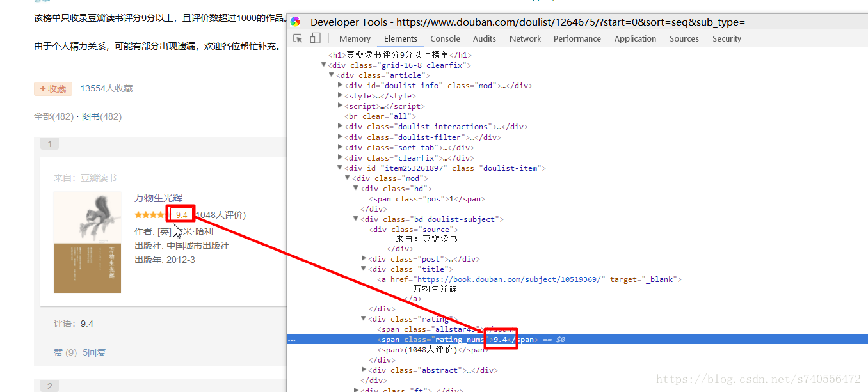The width and height of the screenshot is (868, 392).
Task: Click the 出版社: 中国城市出版社 text
Action: coord(182,246)
